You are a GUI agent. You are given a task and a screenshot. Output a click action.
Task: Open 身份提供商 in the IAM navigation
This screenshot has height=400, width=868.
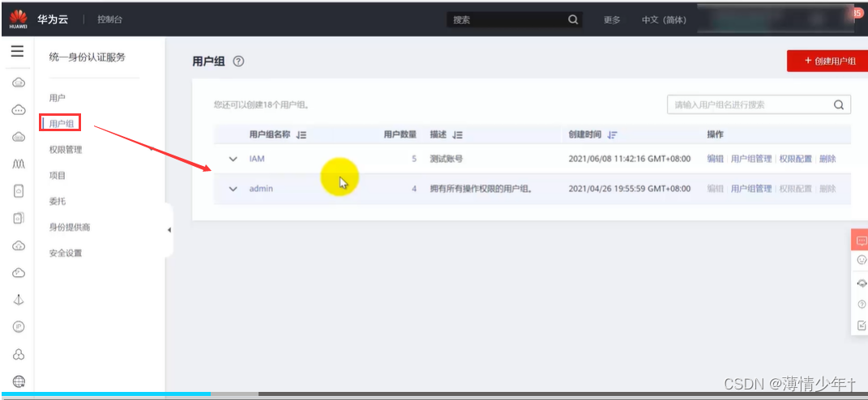pos(69,228)
